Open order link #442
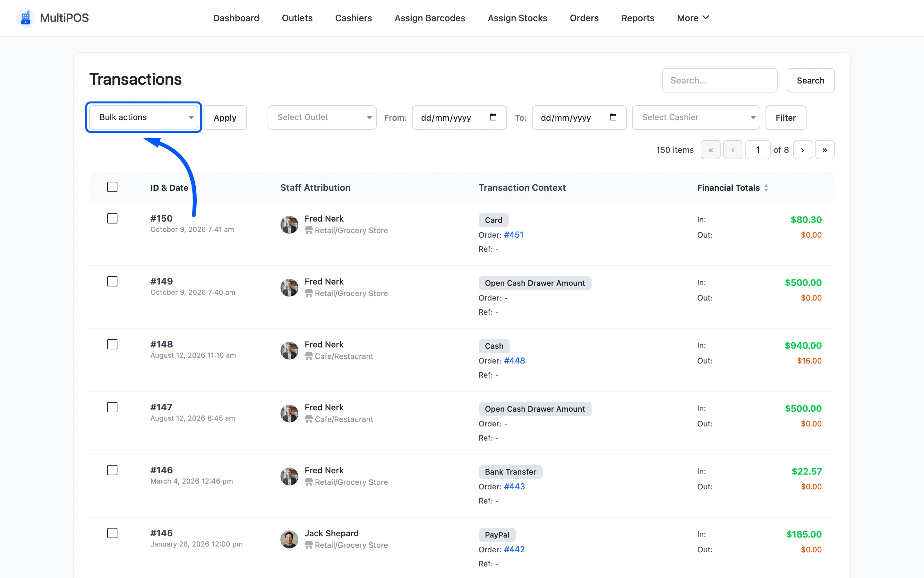 pos(514,549)
